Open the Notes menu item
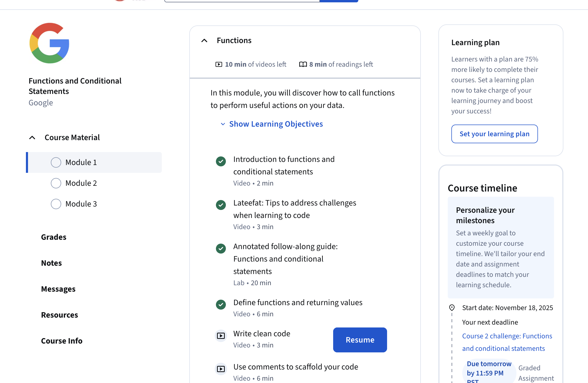The image size is (588, 383). [51, 263]
